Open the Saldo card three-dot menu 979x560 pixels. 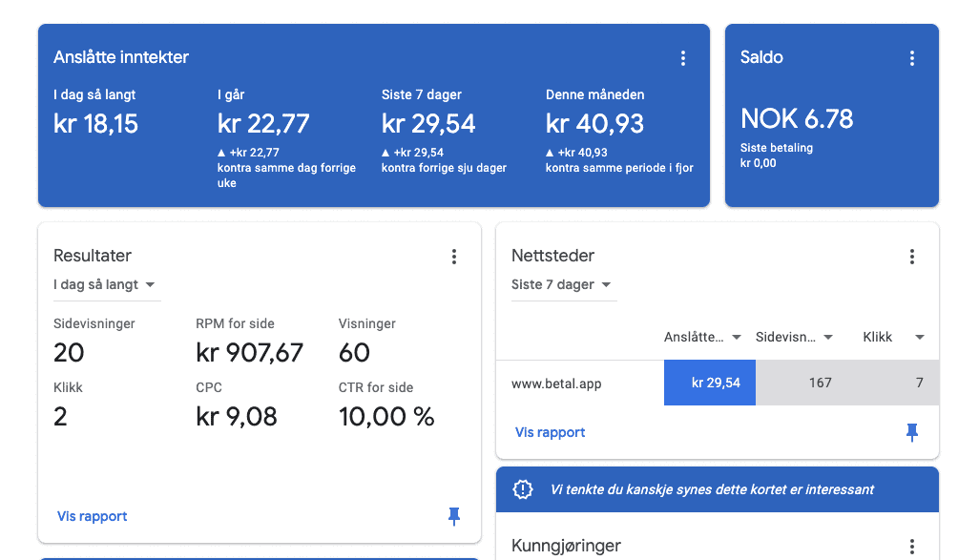coord(912,58)
